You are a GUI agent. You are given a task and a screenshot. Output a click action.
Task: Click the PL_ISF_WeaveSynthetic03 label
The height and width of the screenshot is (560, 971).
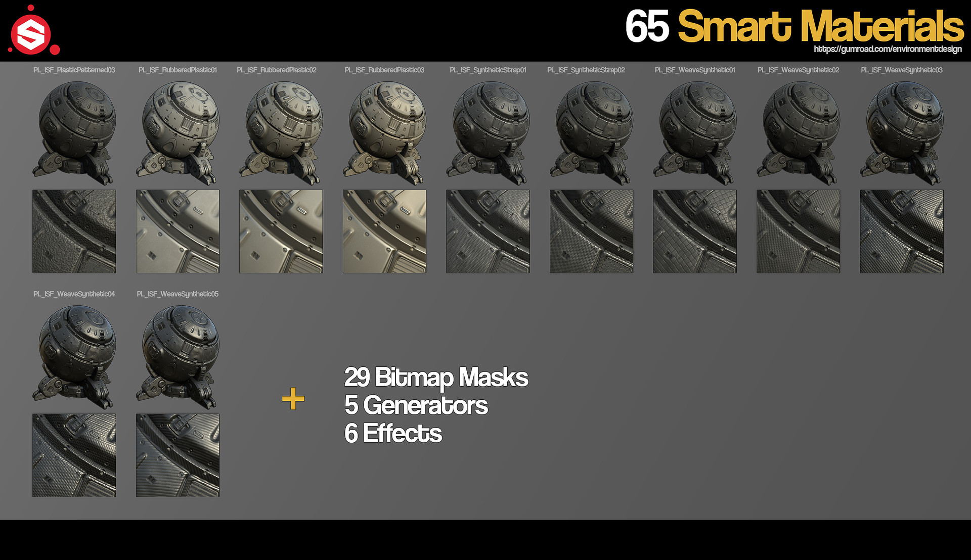pos(902,70)
